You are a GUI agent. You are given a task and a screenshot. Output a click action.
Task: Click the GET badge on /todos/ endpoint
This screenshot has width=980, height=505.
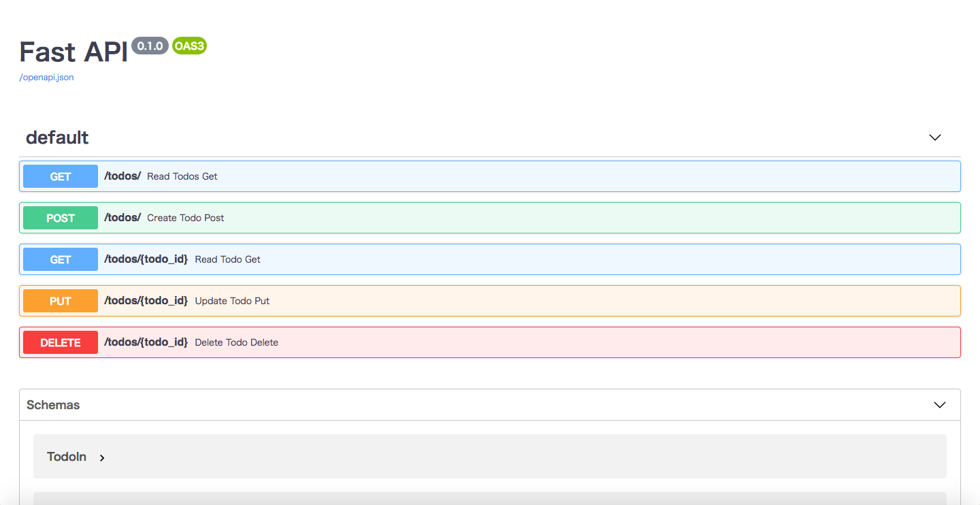(60, 176)
